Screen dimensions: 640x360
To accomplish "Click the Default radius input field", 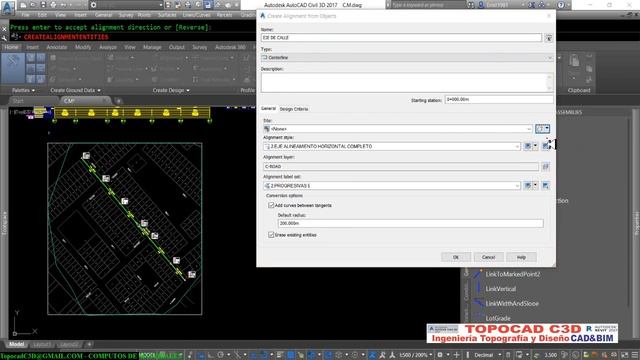I will tap(411, 223).
